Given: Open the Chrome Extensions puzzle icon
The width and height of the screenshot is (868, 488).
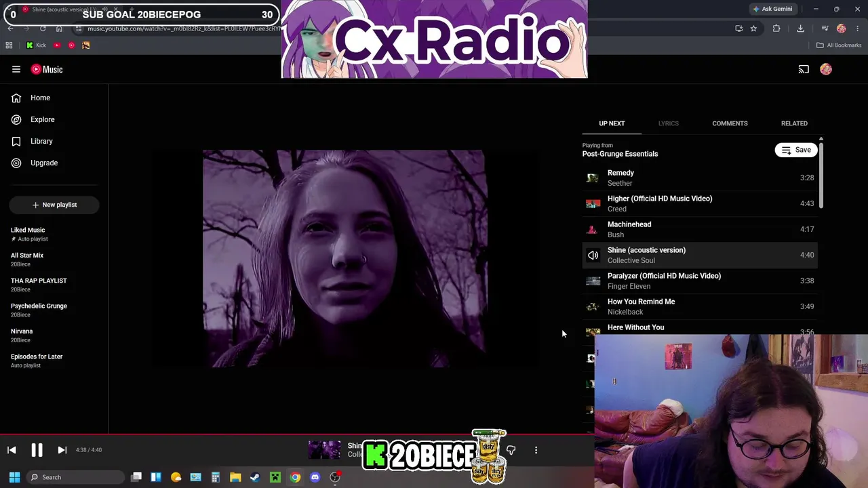Looking at the screenshot, I should coord(776,28).
